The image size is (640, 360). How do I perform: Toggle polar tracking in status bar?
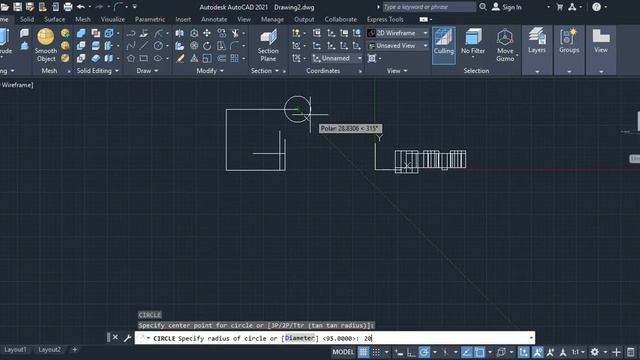(424, 352)
